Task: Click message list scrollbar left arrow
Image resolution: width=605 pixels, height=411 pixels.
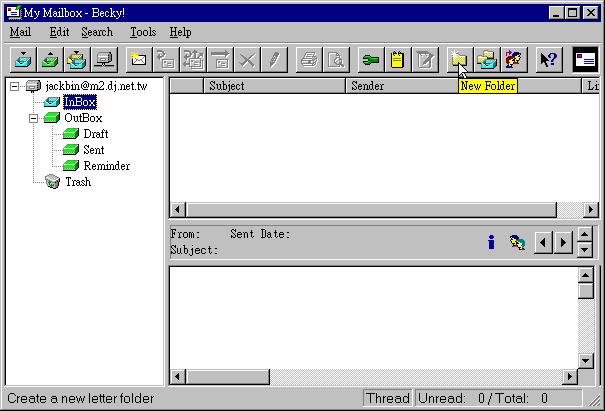Action: (x=177, y=210)
